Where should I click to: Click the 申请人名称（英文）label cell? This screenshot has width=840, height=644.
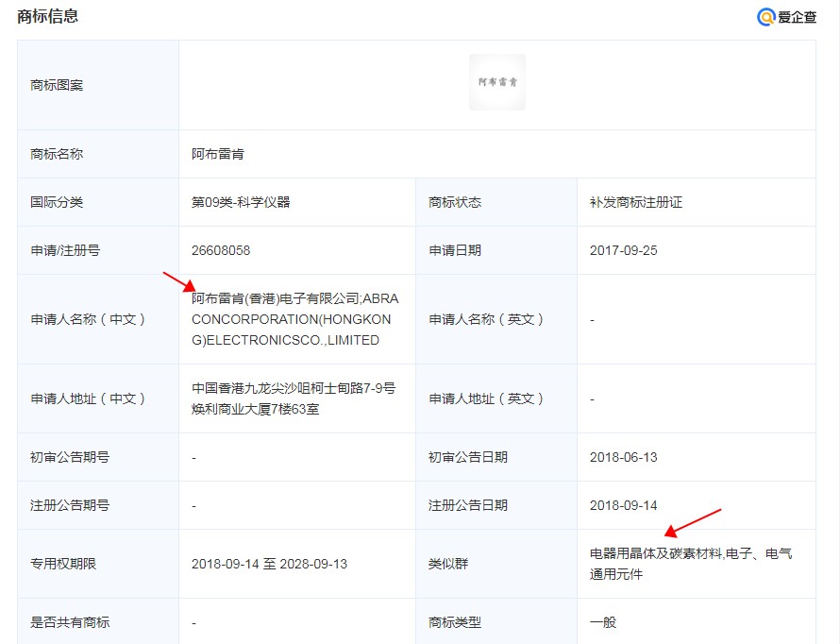click(x=487, y=319)
